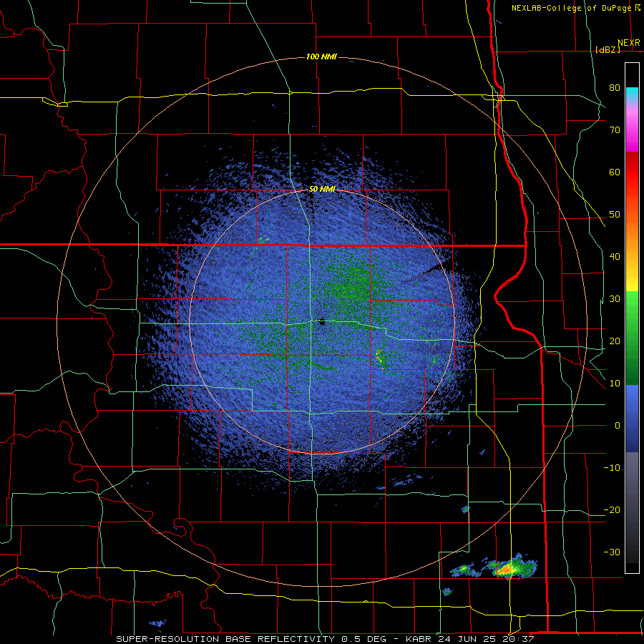Click the orange storm cell core in southeast
This screenshot has width=644, height=644.
506,570
